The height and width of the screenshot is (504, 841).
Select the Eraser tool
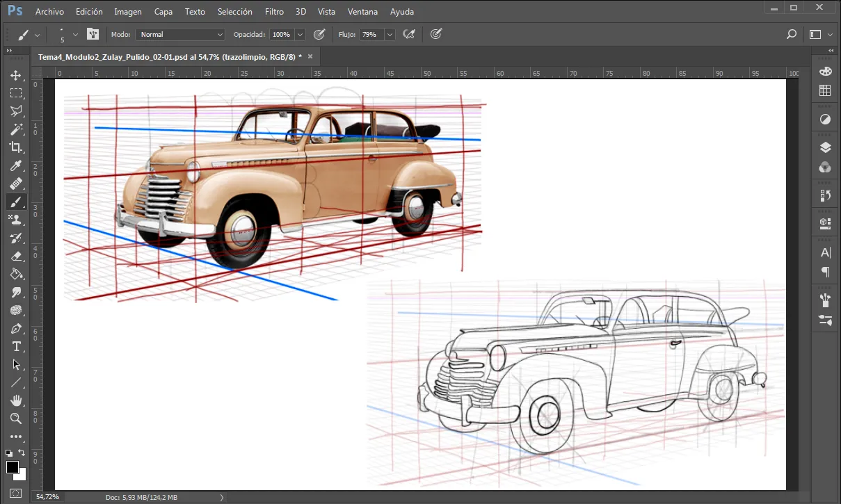[x=16, y=256]
